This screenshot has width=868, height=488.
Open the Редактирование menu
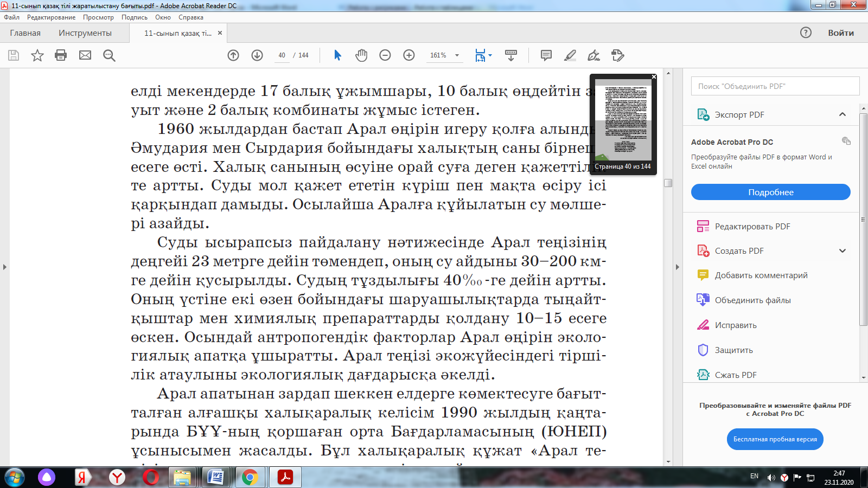pos(52,17)
